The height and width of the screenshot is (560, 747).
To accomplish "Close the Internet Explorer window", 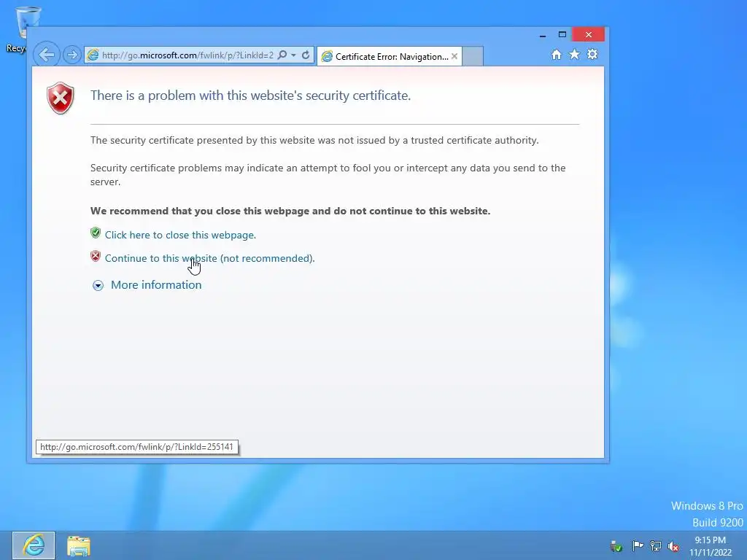I will [589, 34].
